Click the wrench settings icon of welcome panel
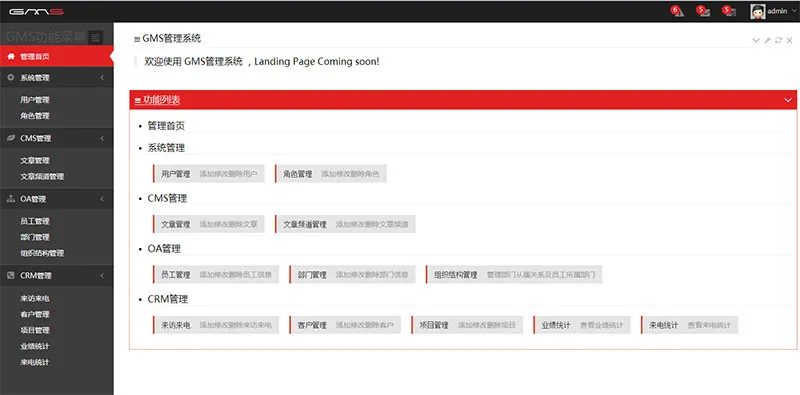Viewport: 800px width, 395px height. (x=767, y=40)
